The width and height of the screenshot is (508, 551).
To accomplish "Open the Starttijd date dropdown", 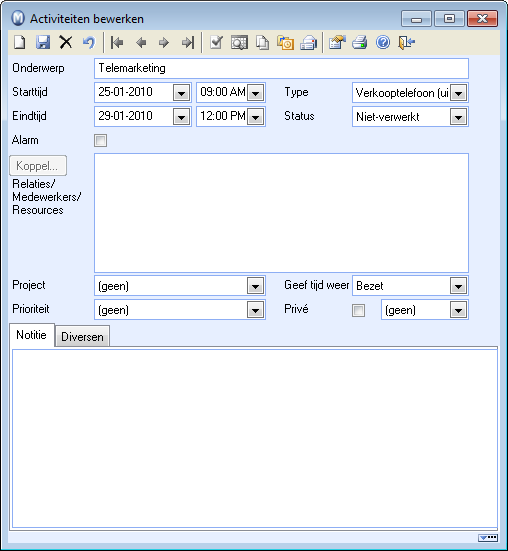I will click(x=181, y=93).
